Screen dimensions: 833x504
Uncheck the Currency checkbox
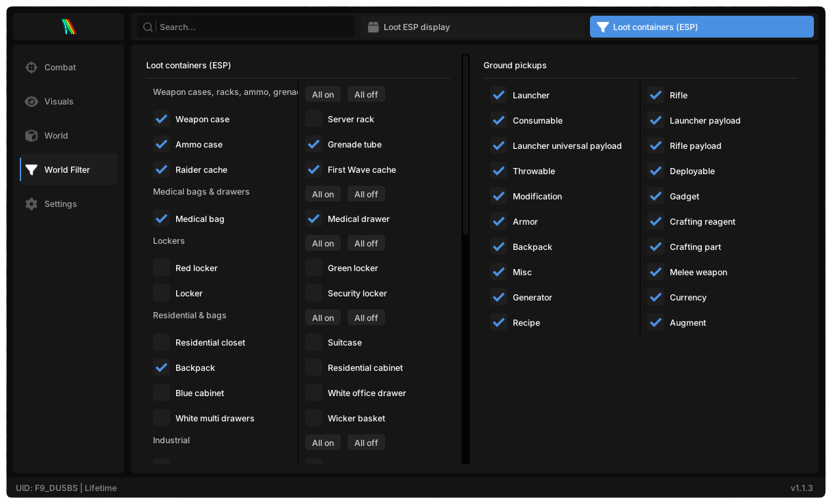click(x=656, y=297)
